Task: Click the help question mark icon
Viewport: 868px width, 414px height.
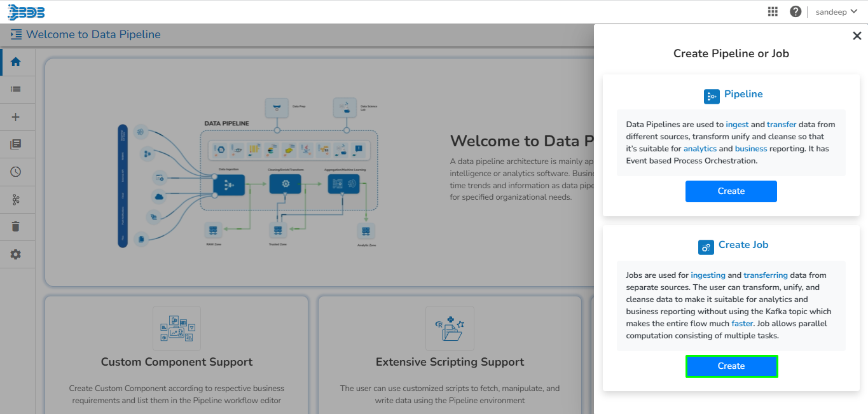Action: coord(796,11)
